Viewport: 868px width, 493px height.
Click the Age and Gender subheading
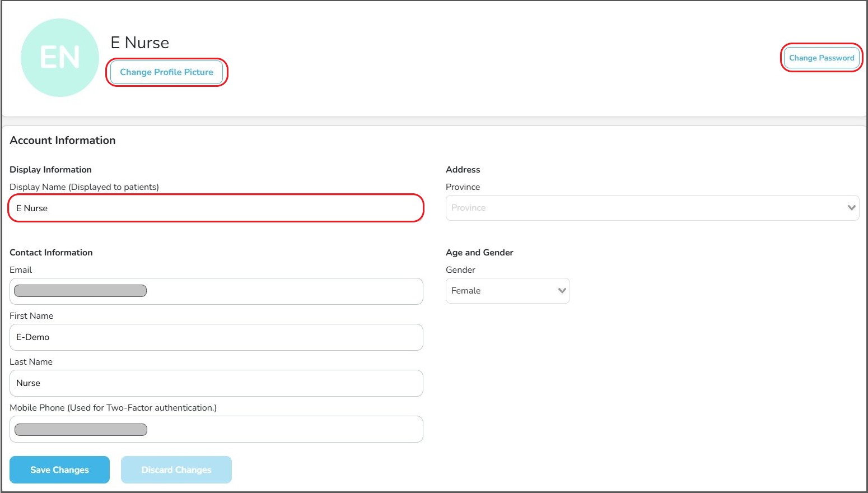coord(479,253)
